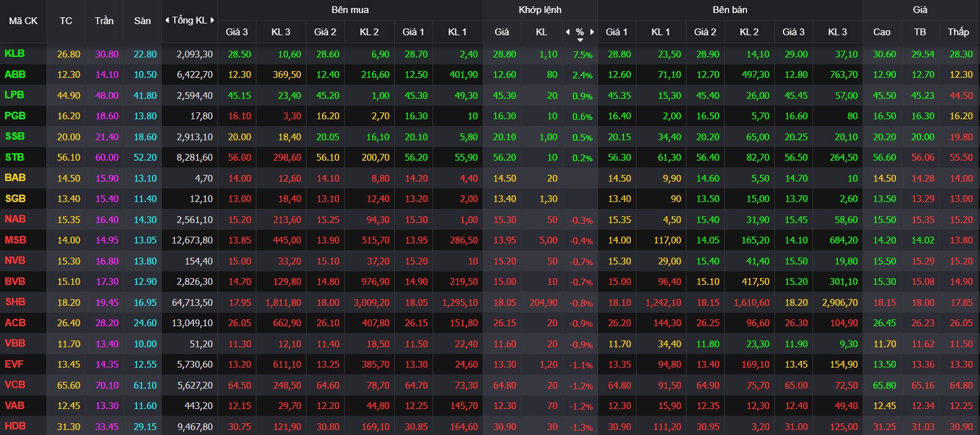Screen dimensions: 980x435
Task: Click the BAB ticker symbol
Action: coord(15,178)
